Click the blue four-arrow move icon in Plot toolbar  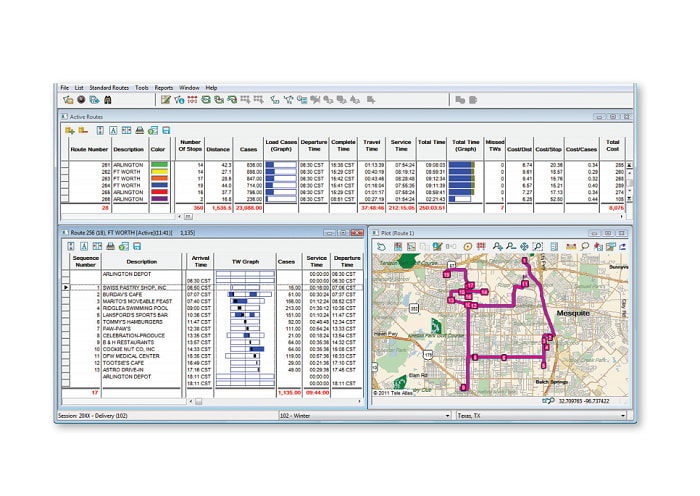[x=524, y=246]
